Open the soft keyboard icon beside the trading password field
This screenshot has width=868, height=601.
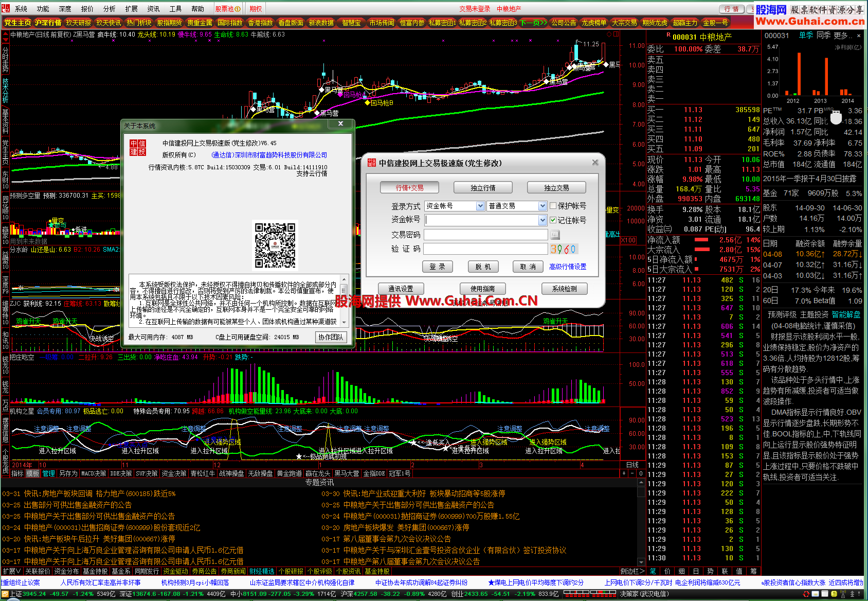(554, 235)
